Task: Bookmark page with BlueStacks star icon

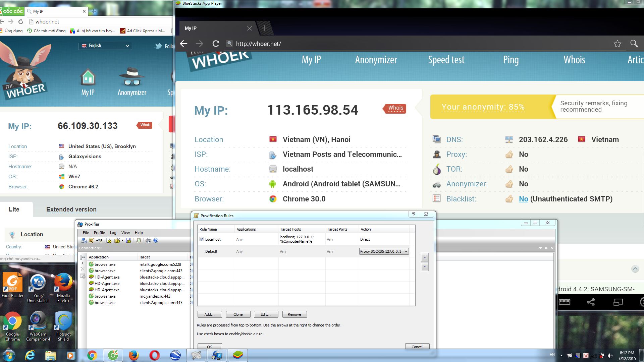Action: [617, 44]
